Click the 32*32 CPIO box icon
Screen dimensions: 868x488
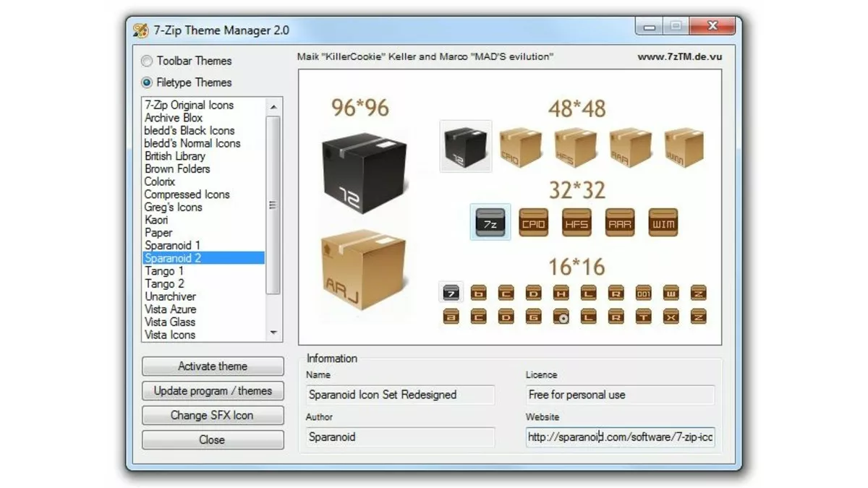pyautogui.click(x=534, y=222)
